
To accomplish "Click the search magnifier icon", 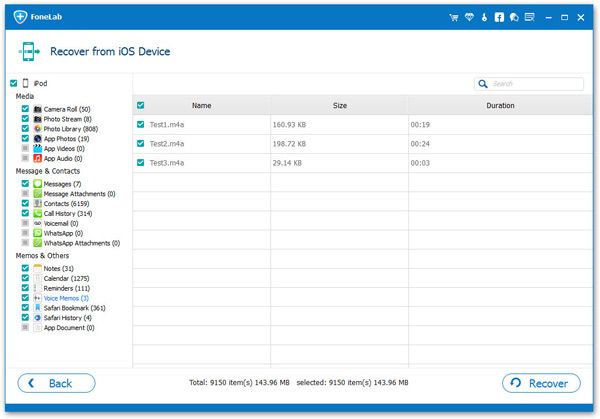I will (483, 84).
